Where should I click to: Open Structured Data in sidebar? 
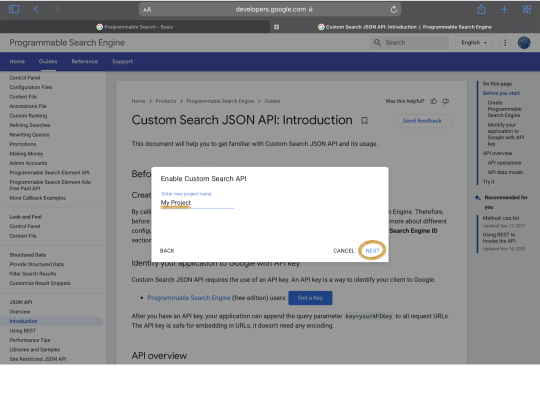(x=28, y=255)
